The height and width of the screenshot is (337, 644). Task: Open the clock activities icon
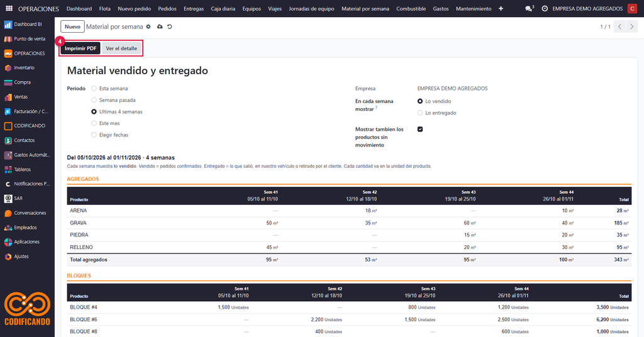pyautogui.click(x=545, y=8)
